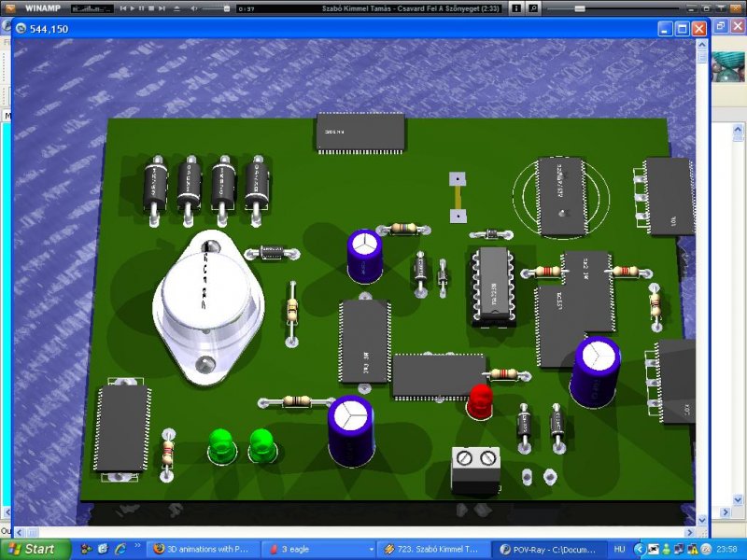Close the 544,150 render window

click(698, 29)
